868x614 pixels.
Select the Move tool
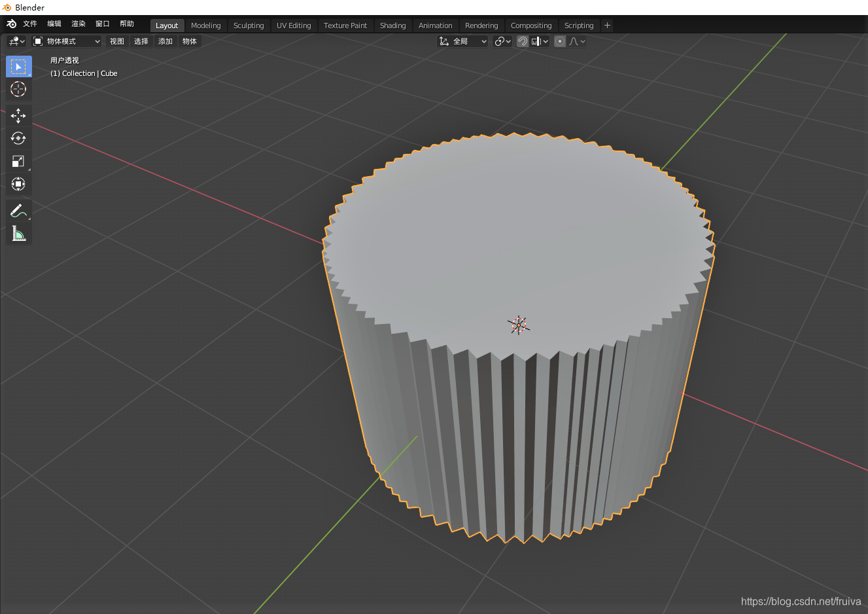[x=18, y=116]
